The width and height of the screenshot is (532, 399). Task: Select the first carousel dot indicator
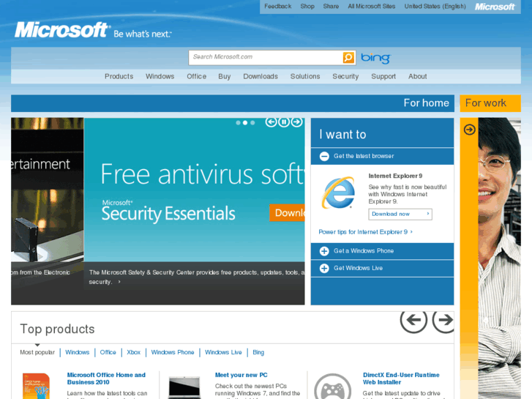coord(238,123)
